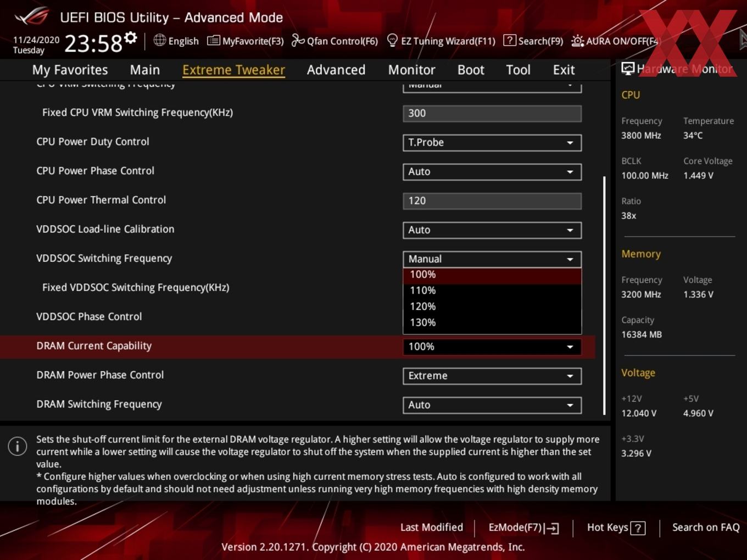Viewport: 747px width, 560px height.
Task: Click the DRAM Switching Frequency label
Action: coord(99,405)
